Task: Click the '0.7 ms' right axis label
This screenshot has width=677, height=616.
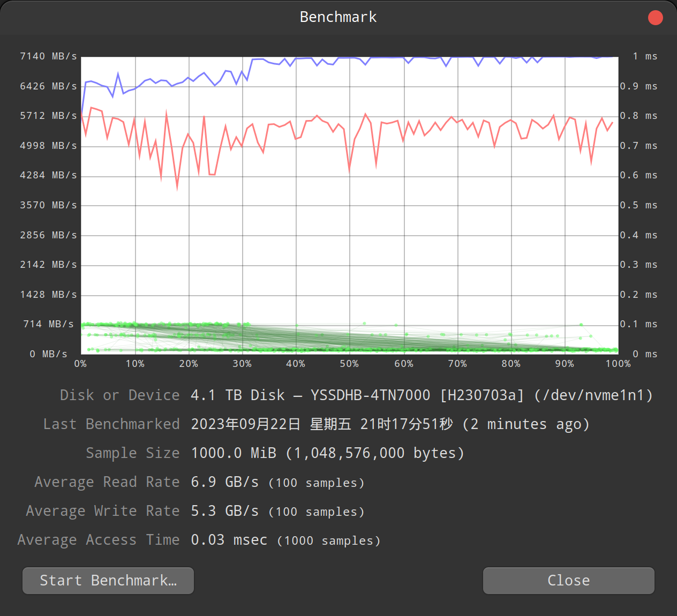Action: pyautogui.click(x=638, y=146)
